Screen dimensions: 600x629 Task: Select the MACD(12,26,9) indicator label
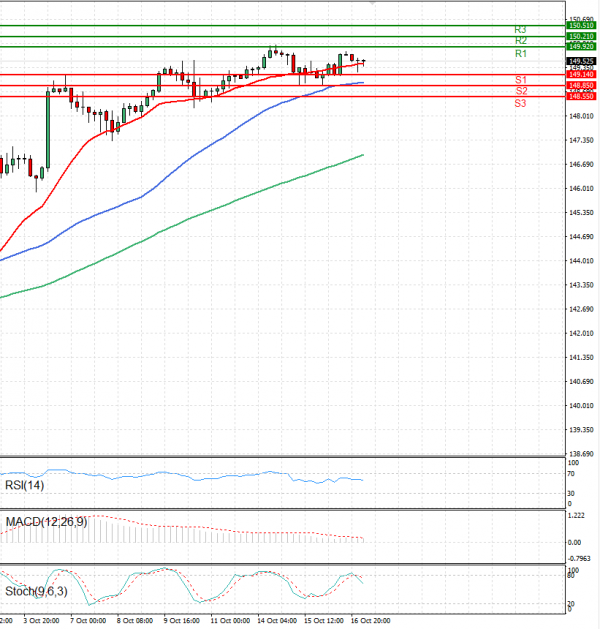46,522
